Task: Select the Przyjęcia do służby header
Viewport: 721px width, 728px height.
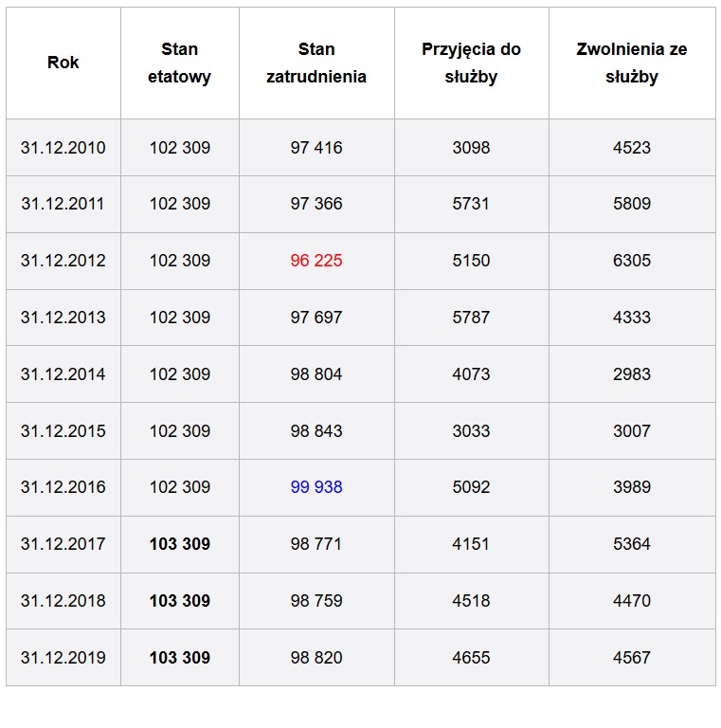Action: (x=471, y=63)
